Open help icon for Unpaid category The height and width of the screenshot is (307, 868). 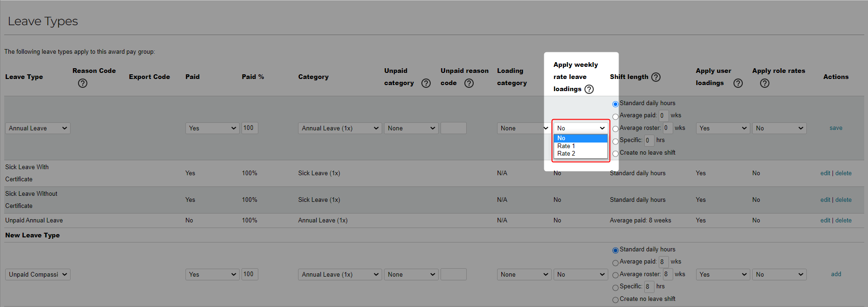tap(426, 83)
